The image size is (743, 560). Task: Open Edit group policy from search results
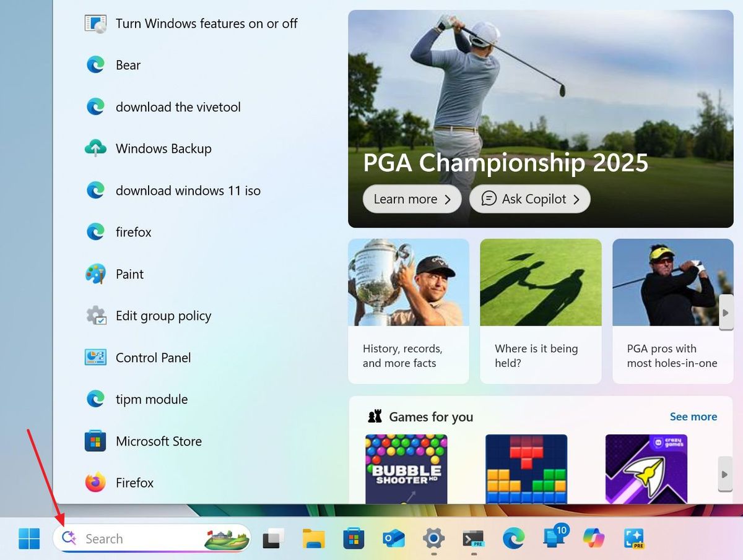pyautogui.click(x=163, y=316)
